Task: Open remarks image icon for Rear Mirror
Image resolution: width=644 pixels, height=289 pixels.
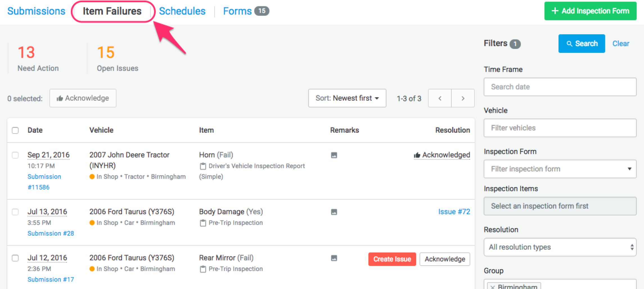Action: point(334,258)
